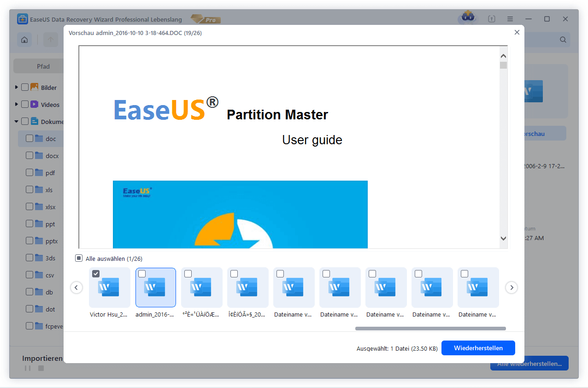Show previous thumbnails with left arrow

[x=76, y=288]
